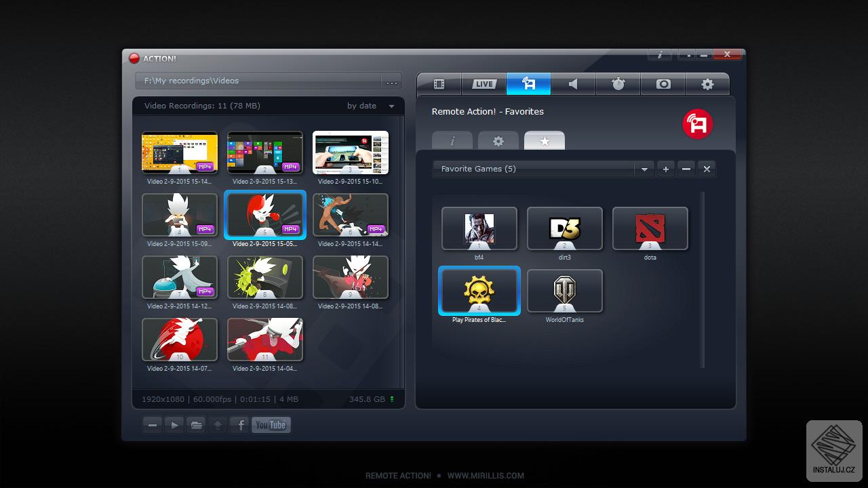Play the selected recording

tap(174, 425)
